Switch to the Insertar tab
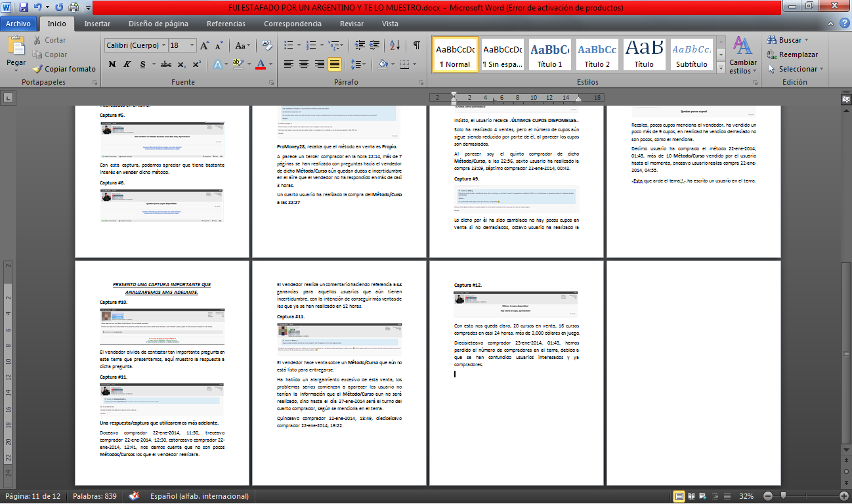The image size is (852, 504). click(x=97, y=24)
